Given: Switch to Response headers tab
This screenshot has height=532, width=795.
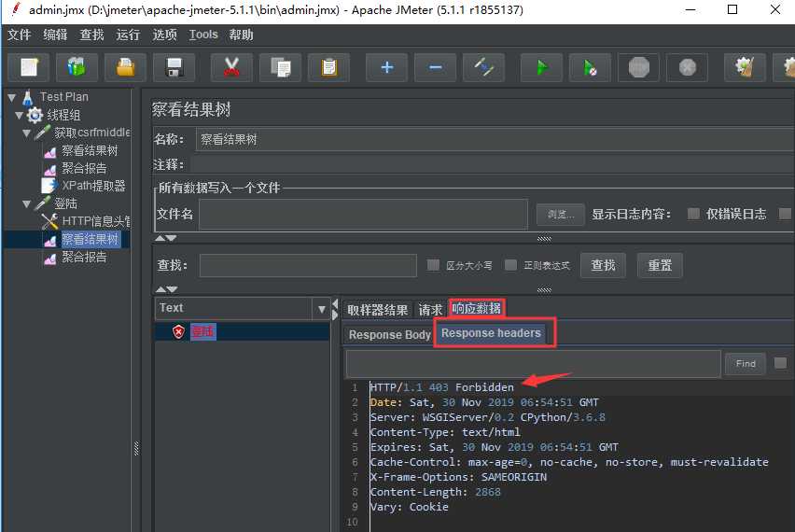Looking at the screenshot, I should coord(491,333).
